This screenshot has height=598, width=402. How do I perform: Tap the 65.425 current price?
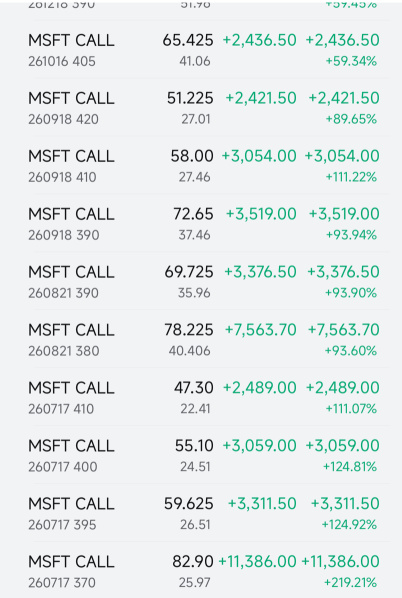click(x=188, y=40)
